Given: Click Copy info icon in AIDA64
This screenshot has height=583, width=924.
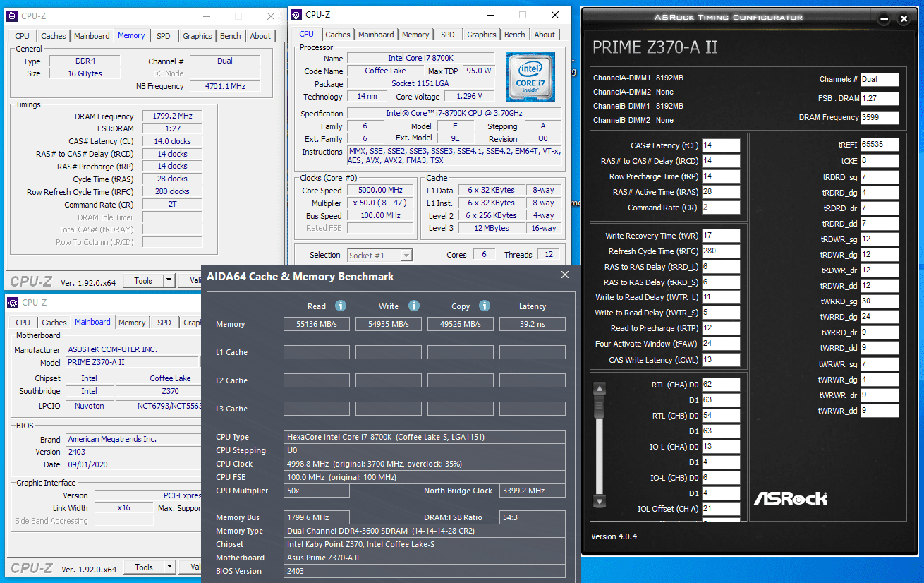Looking at the screenshot, I should pos(485,306).
